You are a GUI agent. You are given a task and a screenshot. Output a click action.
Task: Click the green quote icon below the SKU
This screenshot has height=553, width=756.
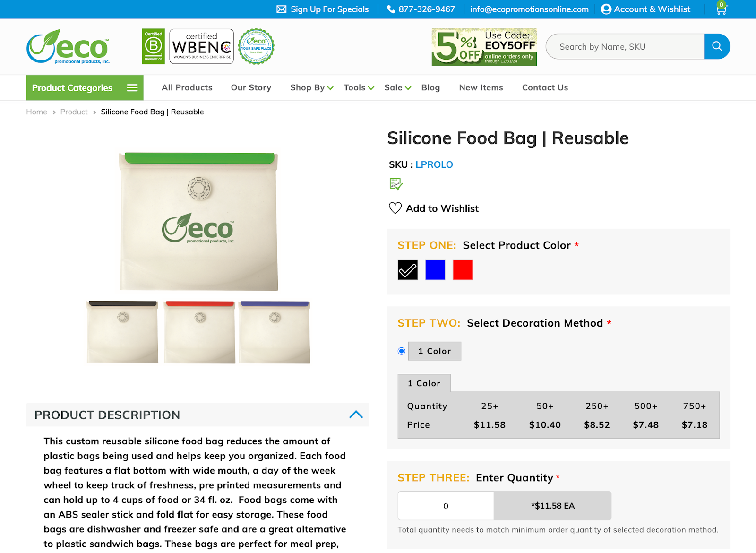397,184
